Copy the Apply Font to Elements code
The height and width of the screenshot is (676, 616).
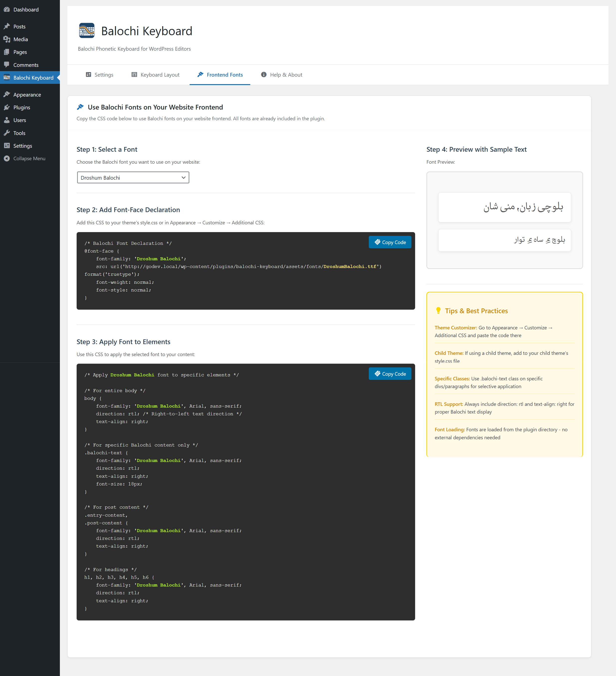[390, 374]
